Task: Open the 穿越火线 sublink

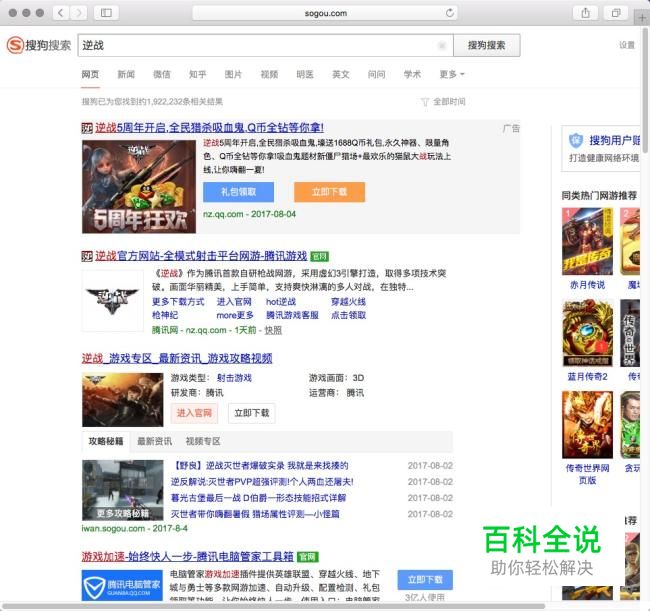Action: pos(348,302)
